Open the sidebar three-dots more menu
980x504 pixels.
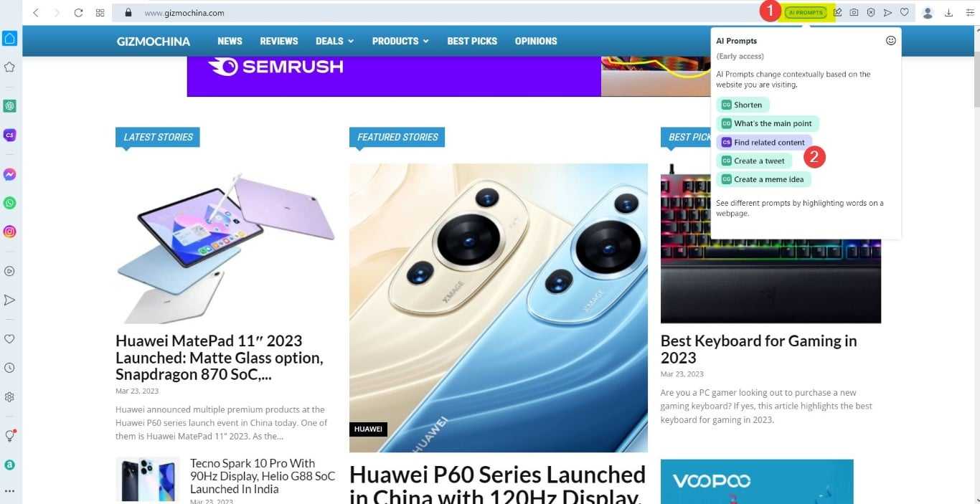click(x=9, y=491)
